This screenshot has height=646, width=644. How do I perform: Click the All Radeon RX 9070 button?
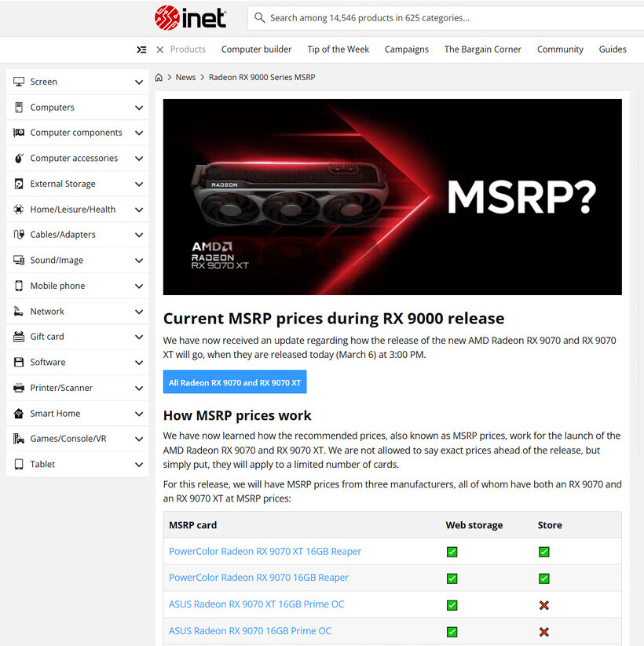pyautogui.click(x=235, y=382)
